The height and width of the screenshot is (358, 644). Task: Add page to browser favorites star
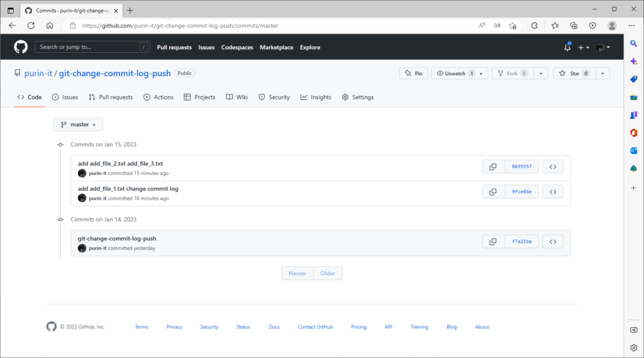coord(513,26)
